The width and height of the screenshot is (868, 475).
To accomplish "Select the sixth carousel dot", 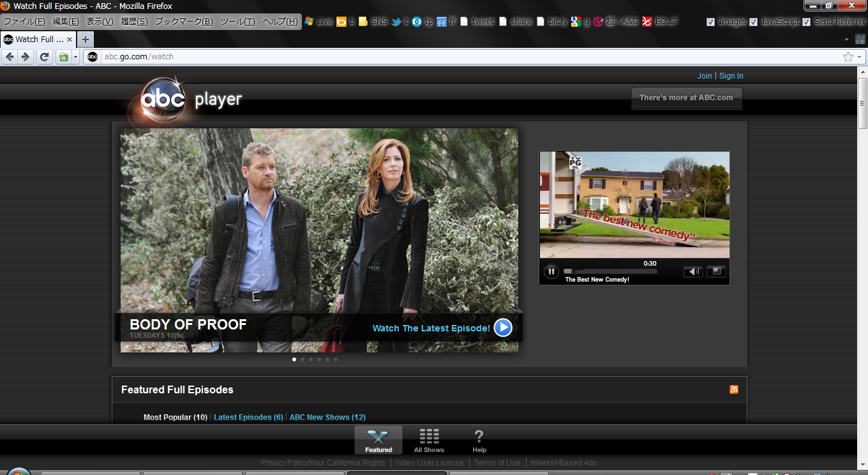I will 336,359.
